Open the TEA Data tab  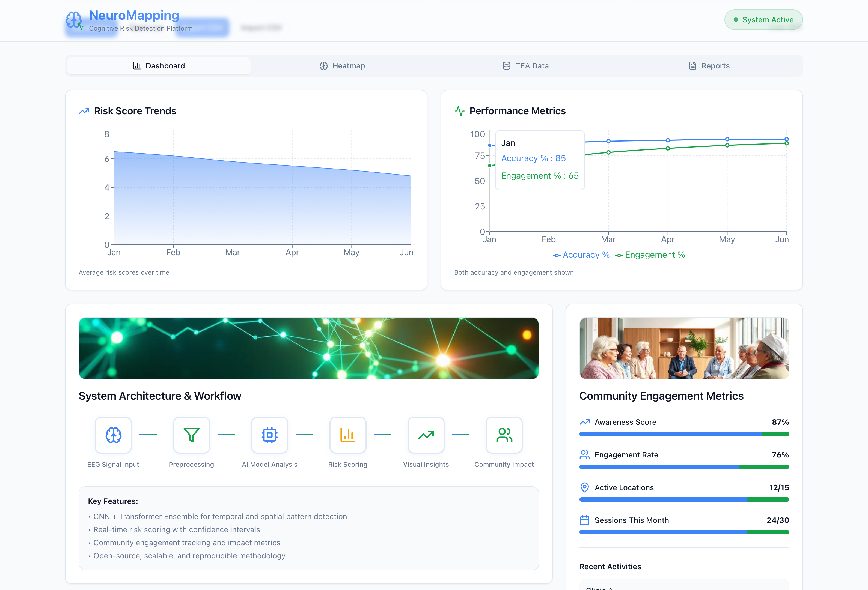pyautogui.click(x=525, y=66)
